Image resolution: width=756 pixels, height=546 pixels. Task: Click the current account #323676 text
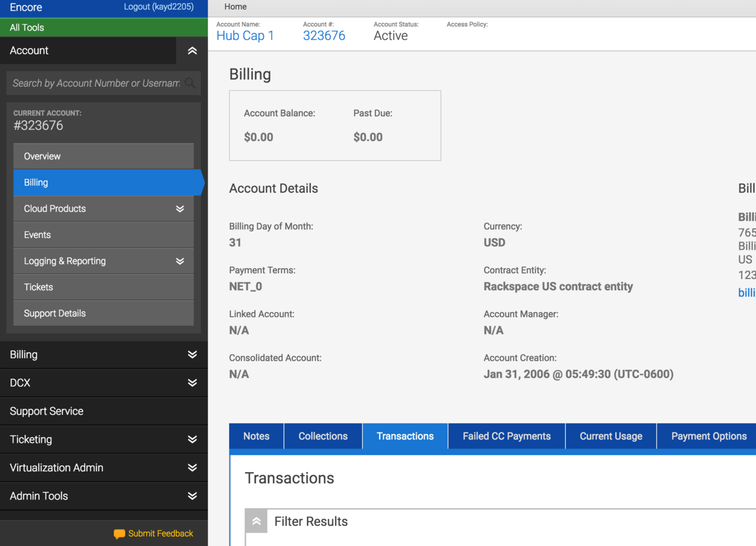point(38,126)
